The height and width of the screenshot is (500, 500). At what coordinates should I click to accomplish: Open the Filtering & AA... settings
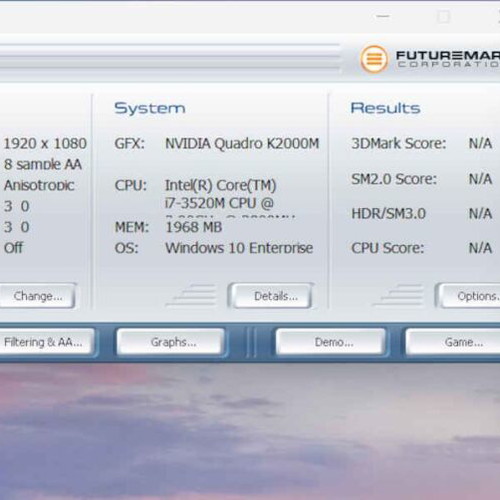pos(46,342)
